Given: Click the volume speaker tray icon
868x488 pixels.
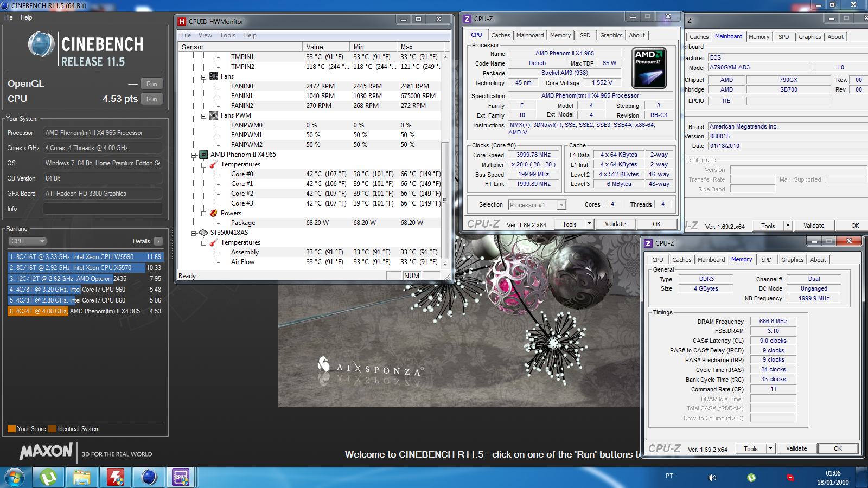Looking at the screenshot, I should tap(712, 478).
